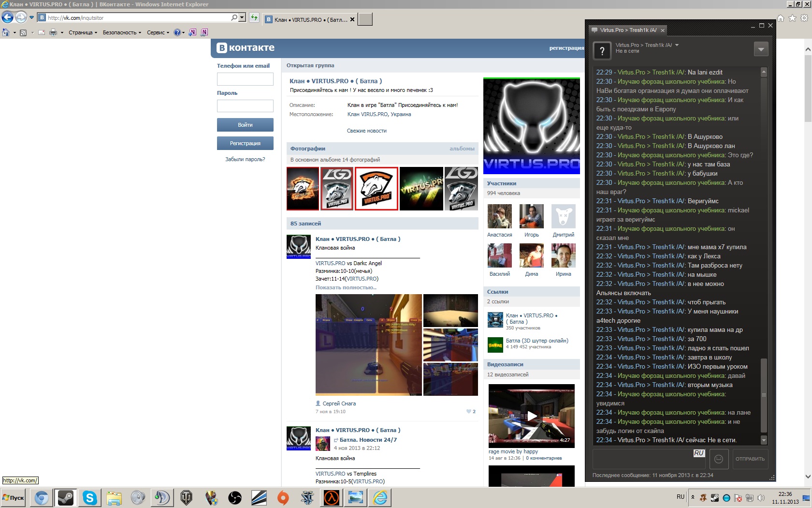812x508 pixels.
Task: Open member Анастасия's profile photo
Action: 500,216
